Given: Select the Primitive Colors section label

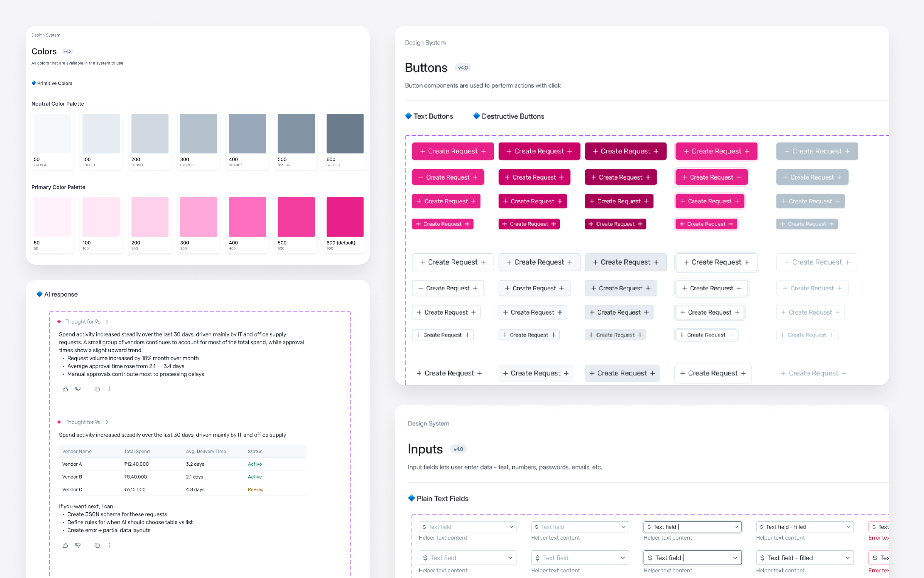Looking at the screenshot, I should pos(55,83).
